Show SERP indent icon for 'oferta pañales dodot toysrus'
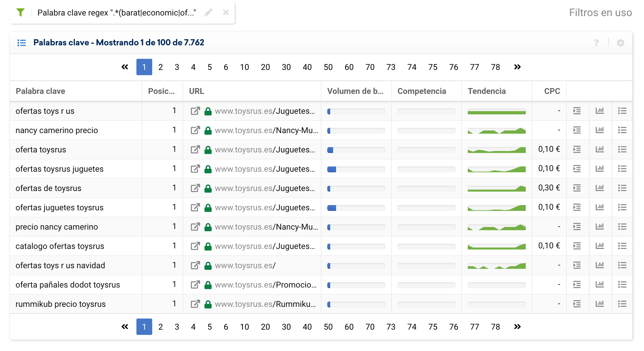 coord(577,285)
